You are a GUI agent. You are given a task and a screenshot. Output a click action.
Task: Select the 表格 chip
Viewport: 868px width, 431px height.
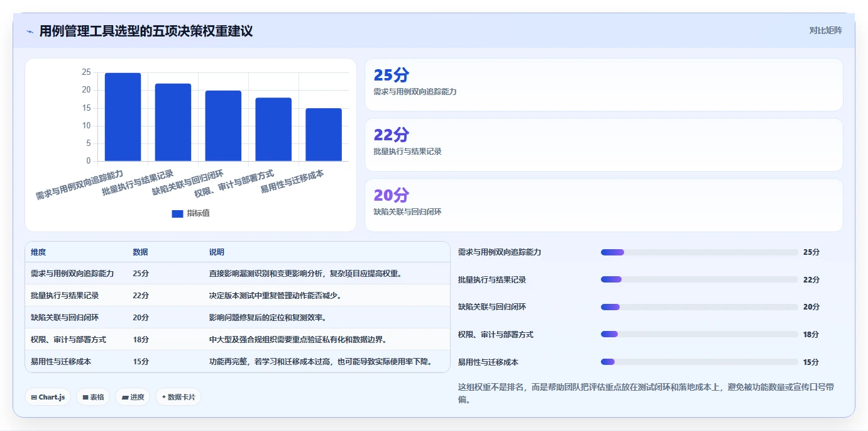point(93,397)
